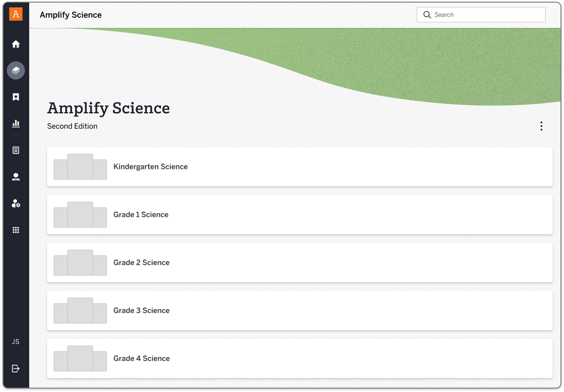Open the apps grid icon
The image size is (564, 392).
pos(16,230)
